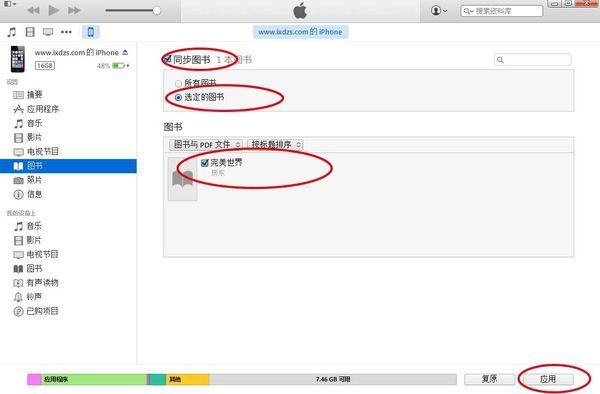The image size is (600, 394).
Task: Click the yellow 其他 storage segment
Action: click(x=188, y=379)
